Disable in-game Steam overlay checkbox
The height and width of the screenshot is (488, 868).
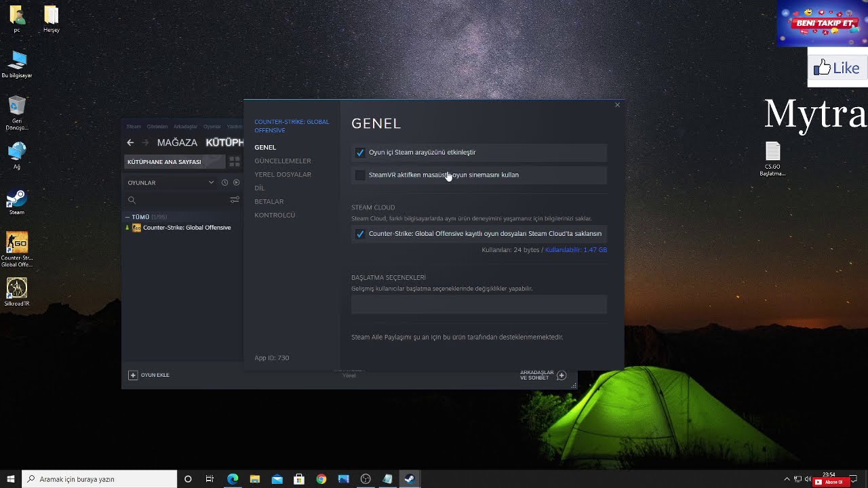(360, 152)
